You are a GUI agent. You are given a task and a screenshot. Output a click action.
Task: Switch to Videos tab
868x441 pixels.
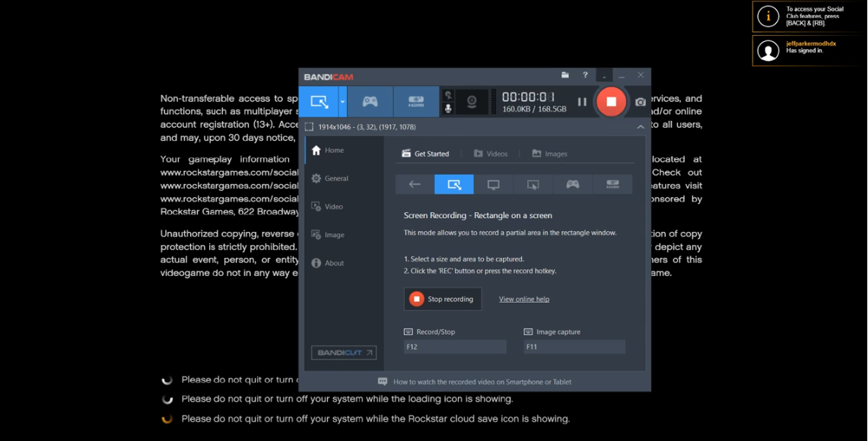coord(491,154)
